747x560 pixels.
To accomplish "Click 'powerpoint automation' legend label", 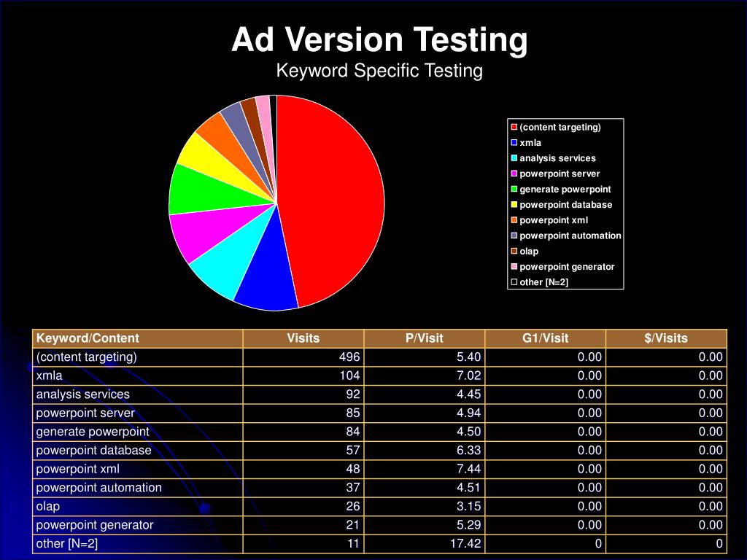I will [x=570, y=236].
